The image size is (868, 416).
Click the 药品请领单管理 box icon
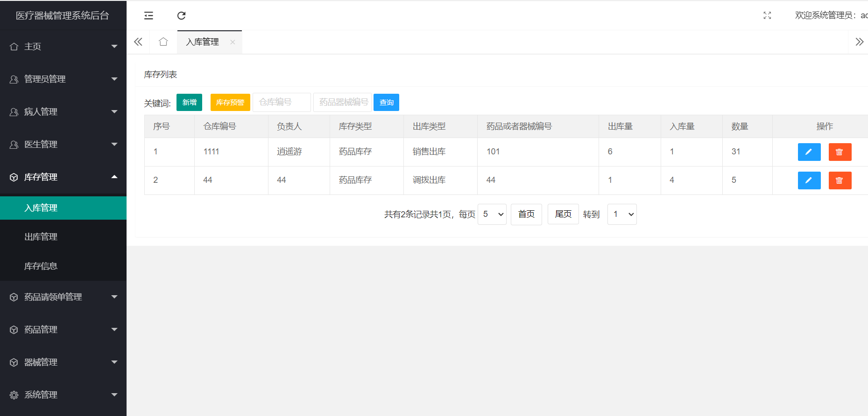click(14, 297)
